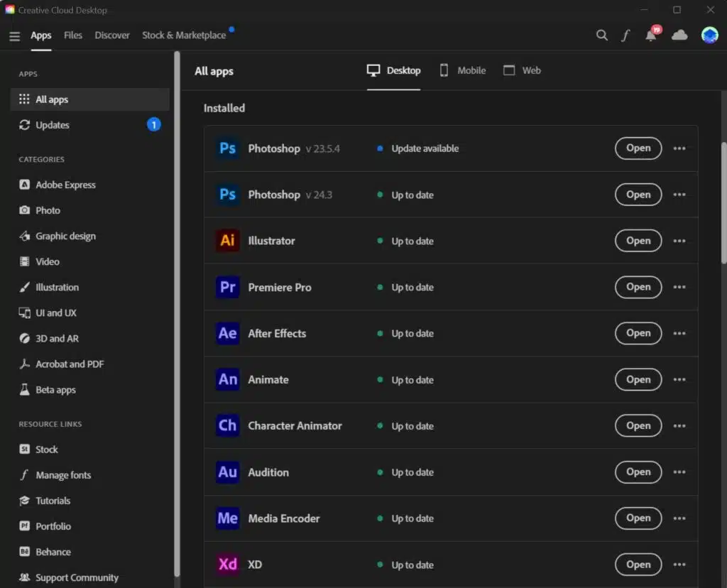The image size is (727, 588).
Task: Open your profile avatar menu
Action: click(x=709, y=33)
